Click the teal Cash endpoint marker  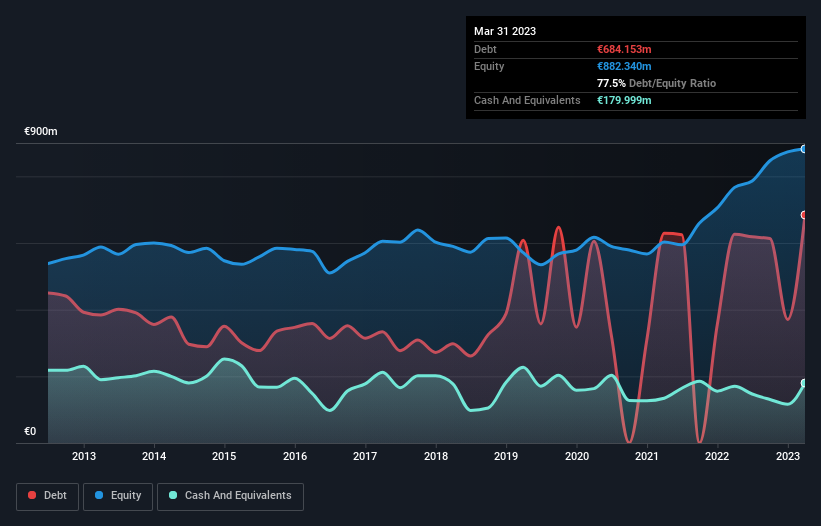(x=804, y=383)
